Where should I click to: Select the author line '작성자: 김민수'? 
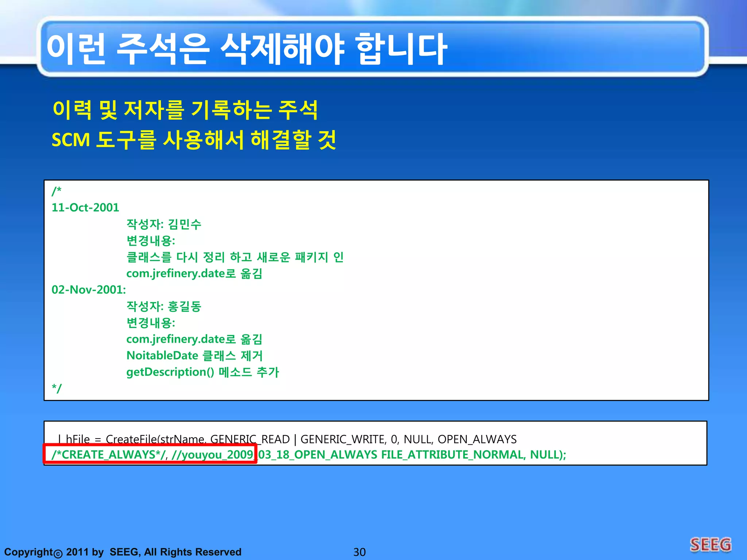point(164,224)
